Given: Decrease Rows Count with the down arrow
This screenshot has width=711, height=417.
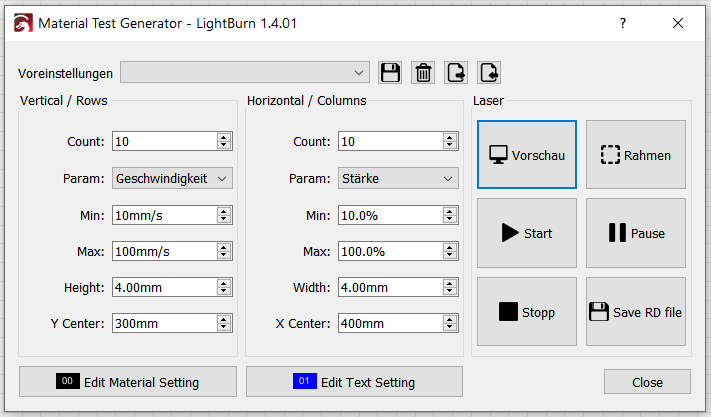Looking at the screenshot, I should pyautogui.click(x=224, y=145).
